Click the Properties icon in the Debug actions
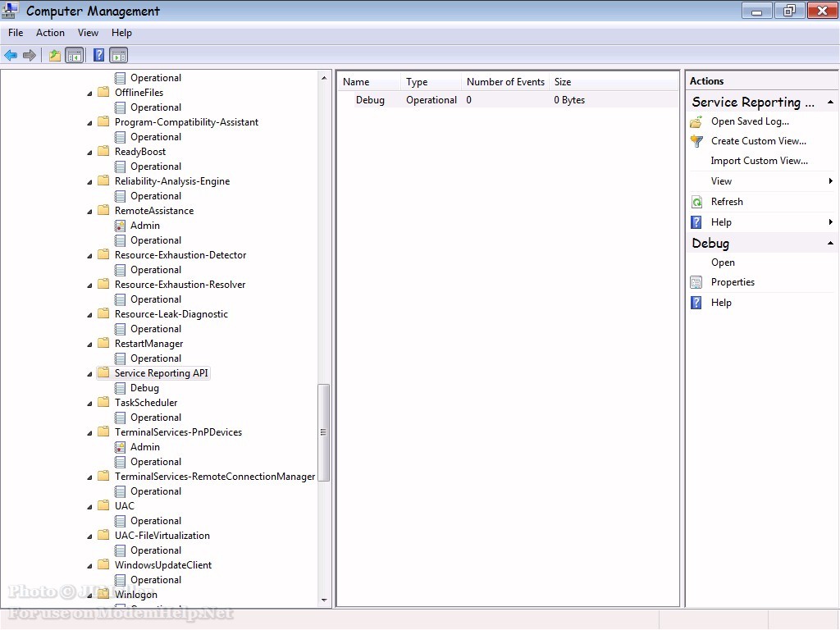 [x=696, y=282]
